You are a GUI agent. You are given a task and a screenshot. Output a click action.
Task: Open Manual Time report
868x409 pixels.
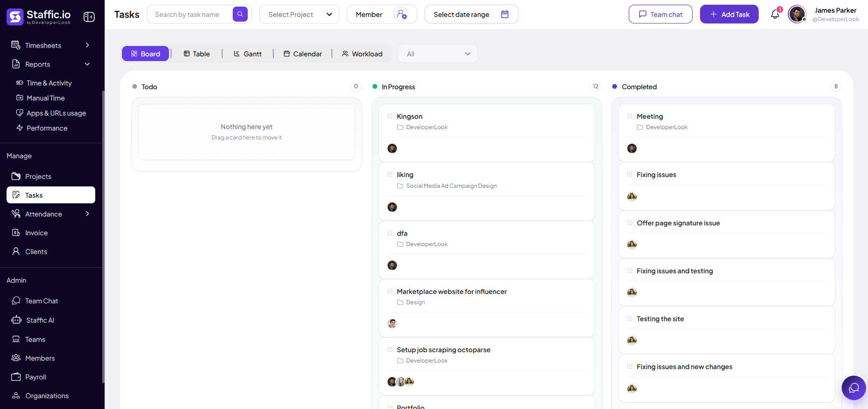point(46,98)
